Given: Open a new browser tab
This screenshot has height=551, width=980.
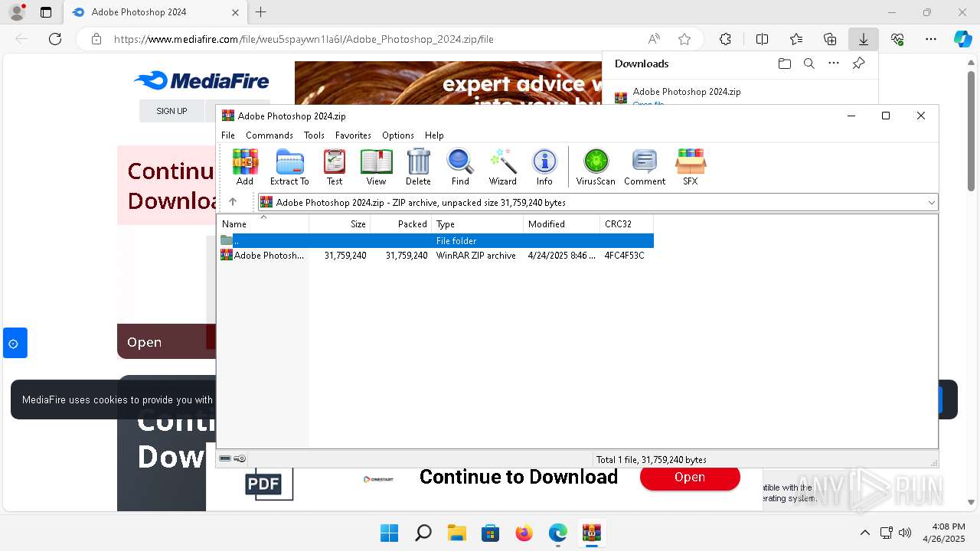Looking at the screenshot, I should (x=260, y=12).
